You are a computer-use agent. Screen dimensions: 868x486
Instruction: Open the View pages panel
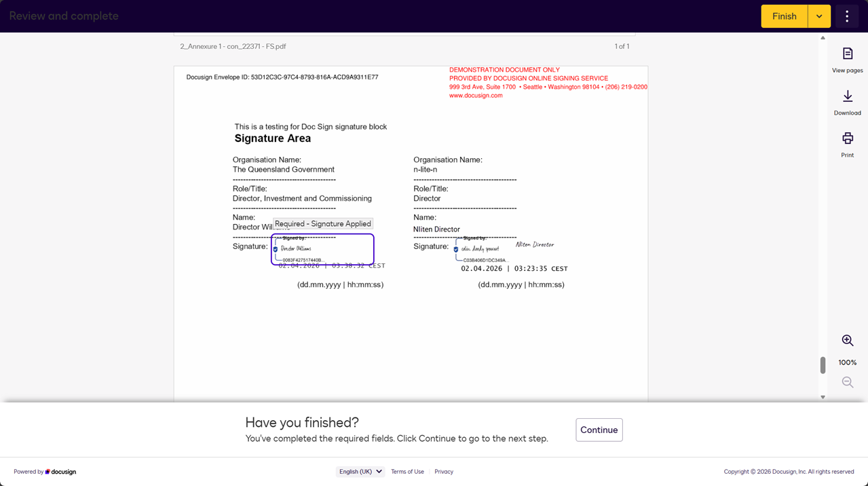(847, 60)
